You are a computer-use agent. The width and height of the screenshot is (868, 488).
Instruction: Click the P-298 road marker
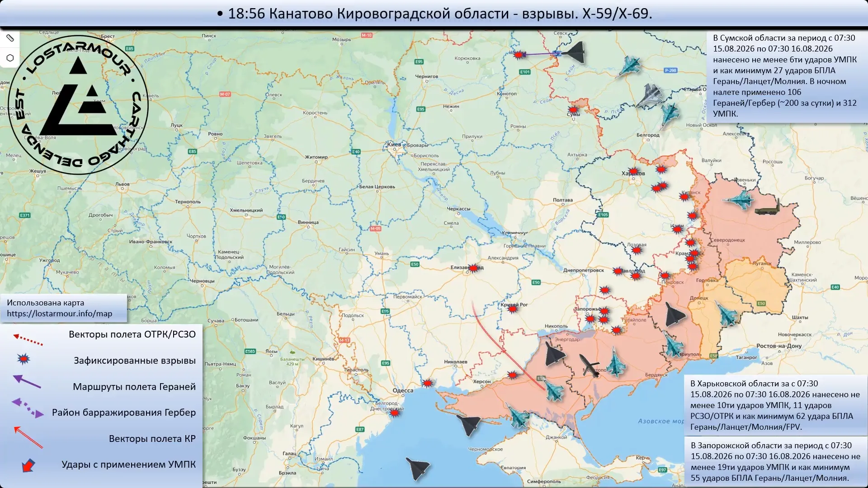pos(670,70)
